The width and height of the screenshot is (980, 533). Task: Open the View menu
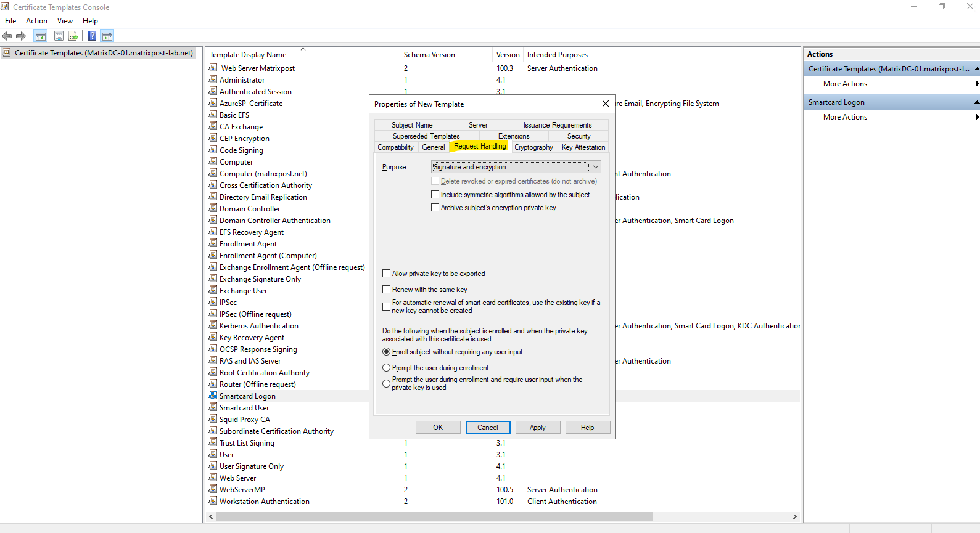tap(65, 21)
